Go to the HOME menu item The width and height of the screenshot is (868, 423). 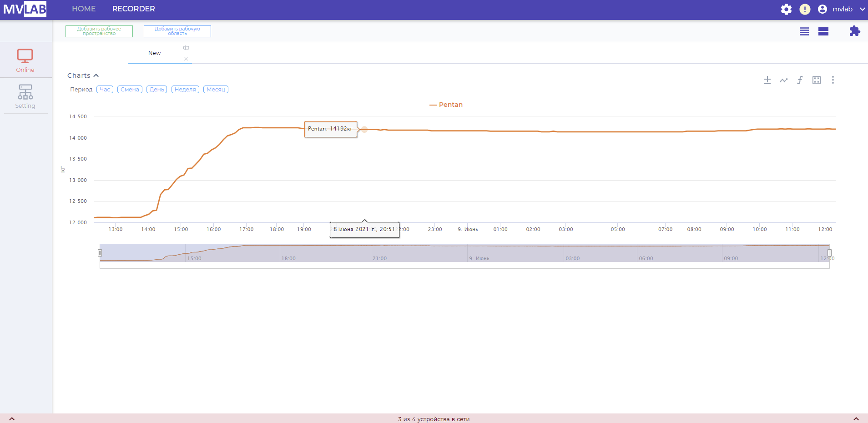[x=84, y=9]
